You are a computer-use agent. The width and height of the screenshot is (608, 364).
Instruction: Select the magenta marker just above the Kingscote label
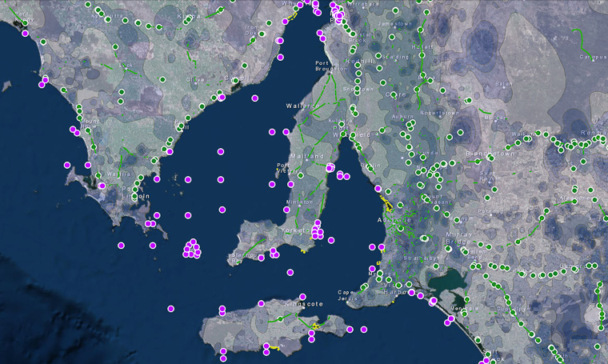302,297
